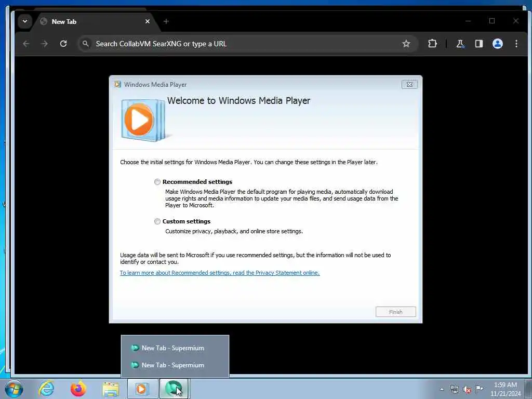
Task: Select second New Tab - Supermium taskbar entry
Action: pyautogui.click(x=175, y=365)
